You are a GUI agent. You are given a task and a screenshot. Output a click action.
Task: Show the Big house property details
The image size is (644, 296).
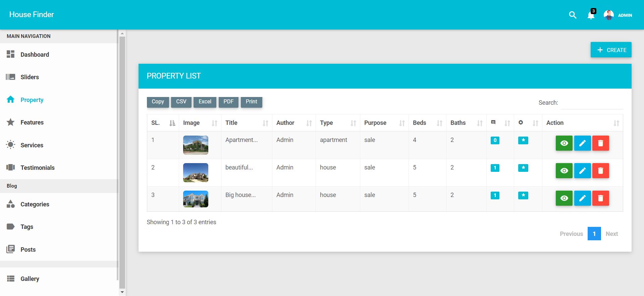click(564, 198)
